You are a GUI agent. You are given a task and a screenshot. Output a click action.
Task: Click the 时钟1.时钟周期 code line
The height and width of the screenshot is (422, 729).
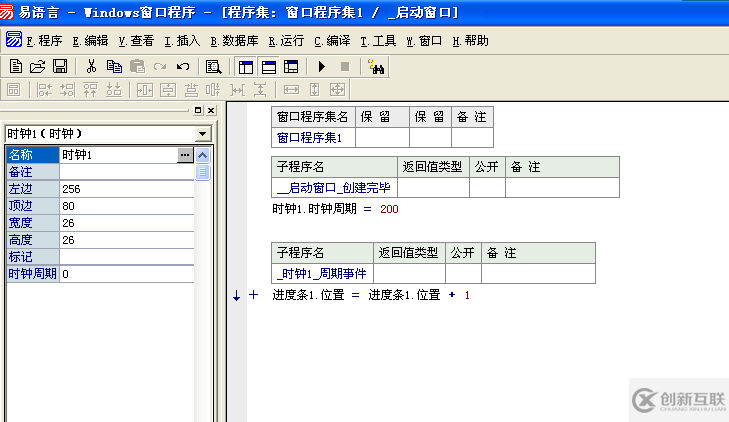(335, 209)
